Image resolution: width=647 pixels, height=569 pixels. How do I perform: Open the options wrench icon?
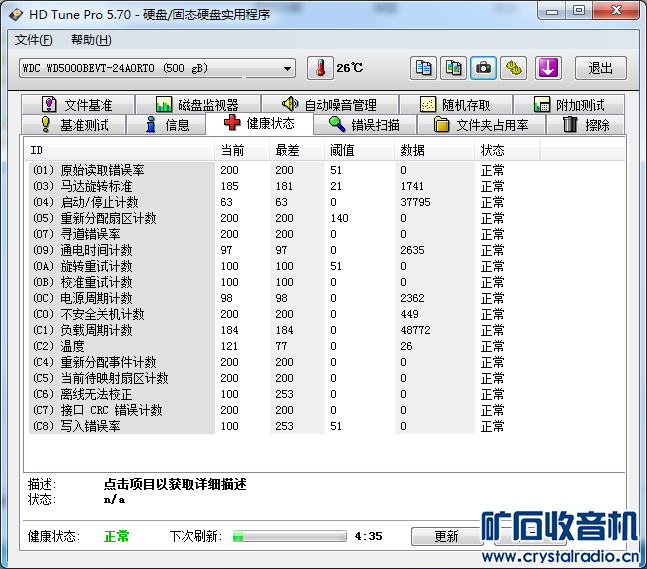coord(514,68)
